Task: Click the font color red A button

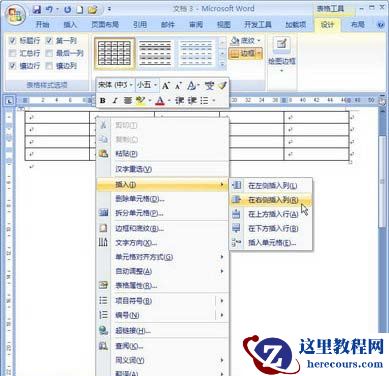Action: (160, 100)
